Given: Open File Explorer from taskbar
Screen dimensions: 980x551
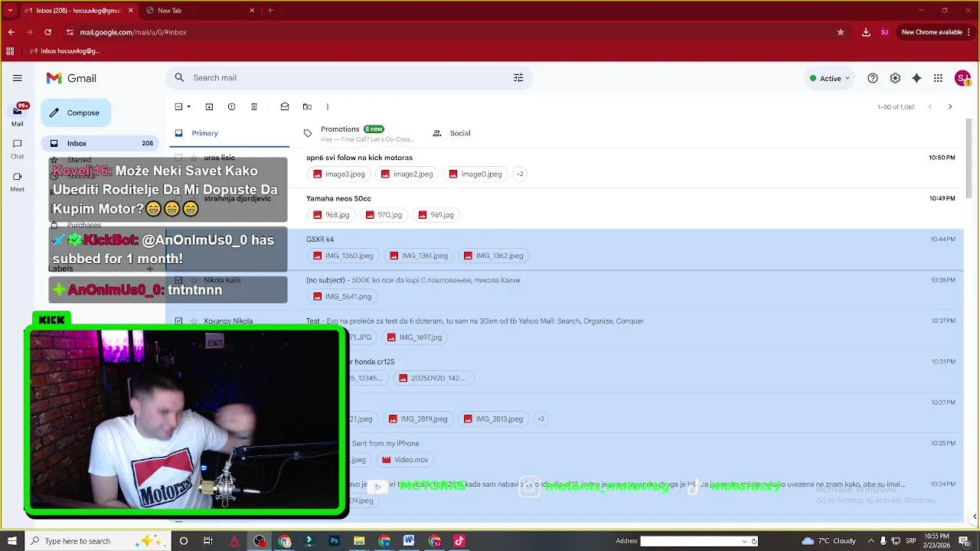Looking at the screenshot, I should (359, 541).
